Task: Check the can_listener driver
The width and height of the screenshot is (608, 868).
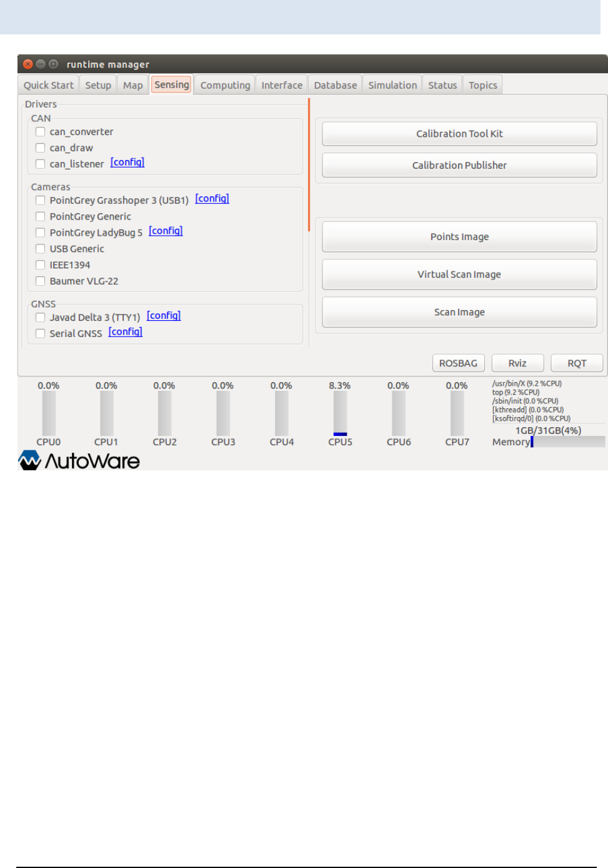Action: coord(40,164)
